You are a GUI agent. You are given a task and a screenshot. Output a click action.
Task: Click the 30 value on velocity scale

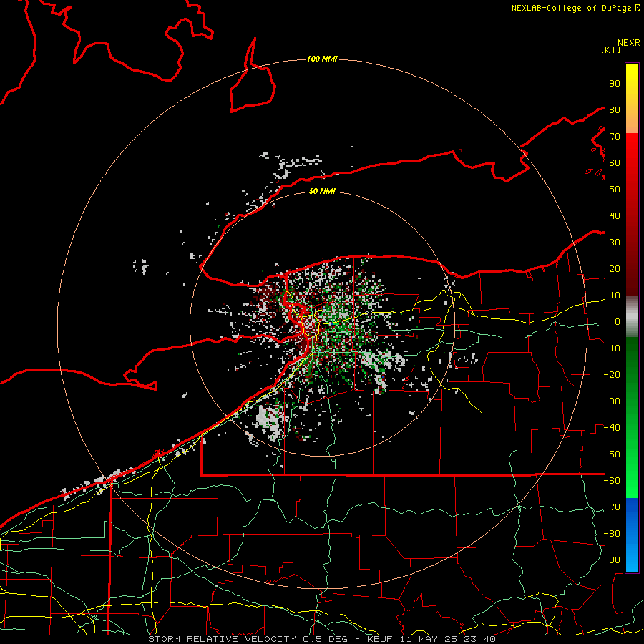coord(615,243)
